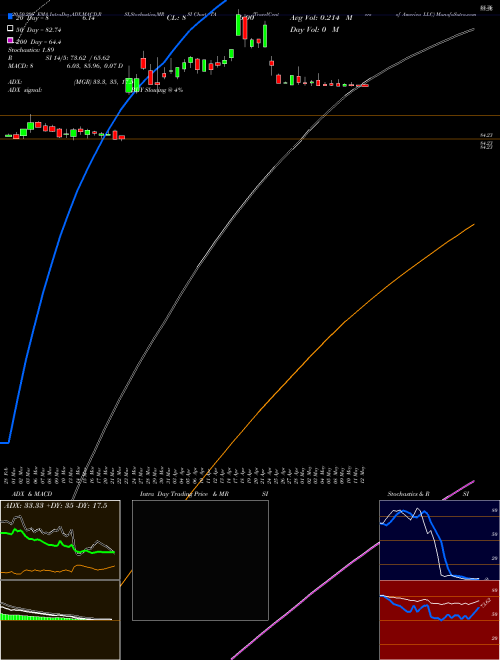Open the empty intraday trading price panel

point(200,560)
